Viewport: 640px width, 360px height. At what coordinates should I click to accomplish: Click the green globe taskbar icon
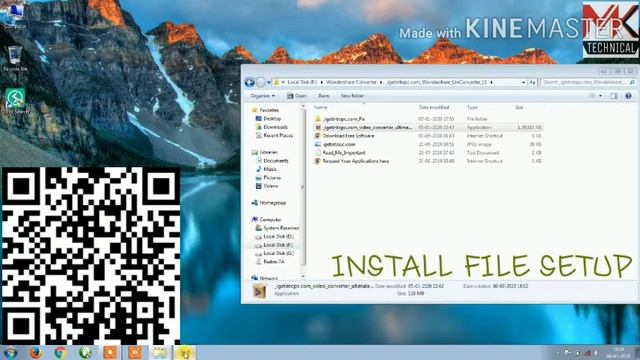pyautogui.click(x=85, y=353)
